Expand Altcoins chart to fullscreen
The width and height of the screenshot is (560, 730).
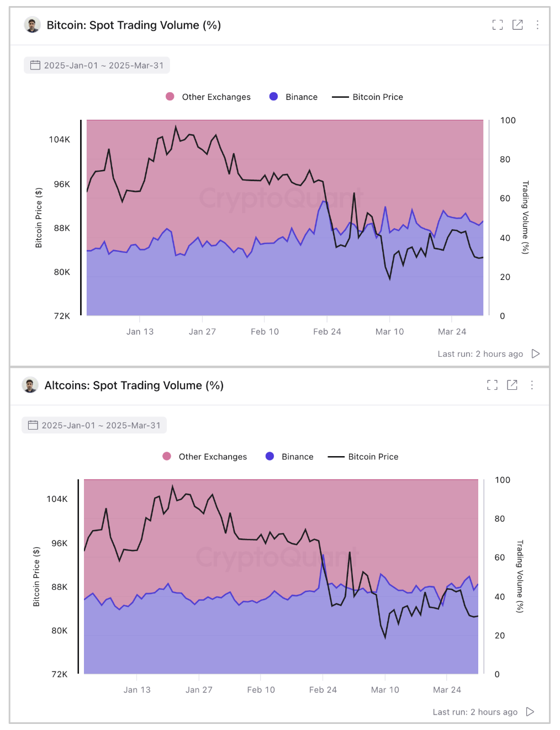[x=493, y=385]
